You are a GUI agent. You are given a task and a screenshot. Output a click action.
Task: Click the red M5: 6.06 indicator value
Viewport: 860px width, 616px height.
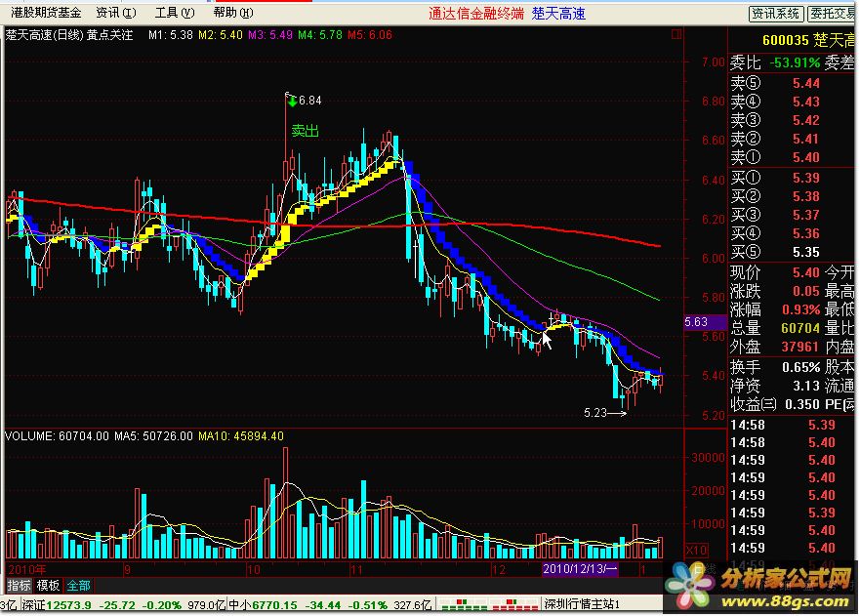(370, 35)
